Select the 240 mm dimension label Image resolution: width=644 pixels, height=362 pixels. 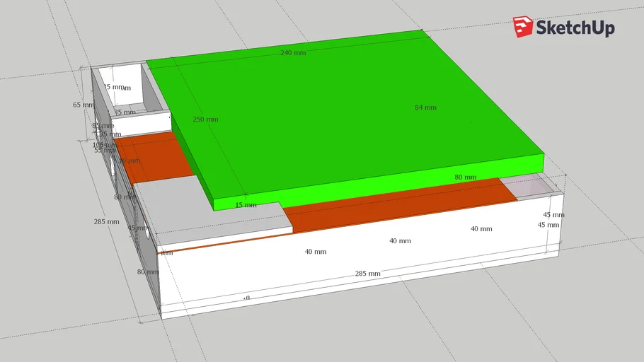(x=293, y=53)
